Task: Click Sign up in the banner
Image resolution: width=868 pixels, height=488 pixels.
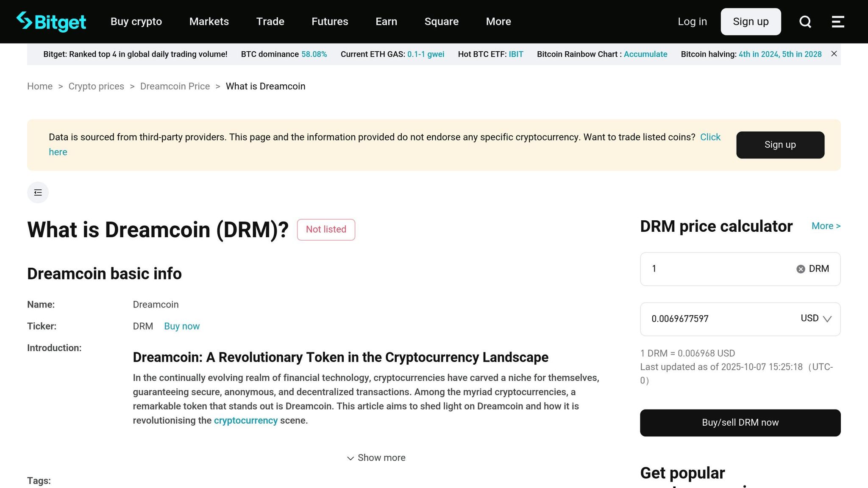Action: [780, 145]
